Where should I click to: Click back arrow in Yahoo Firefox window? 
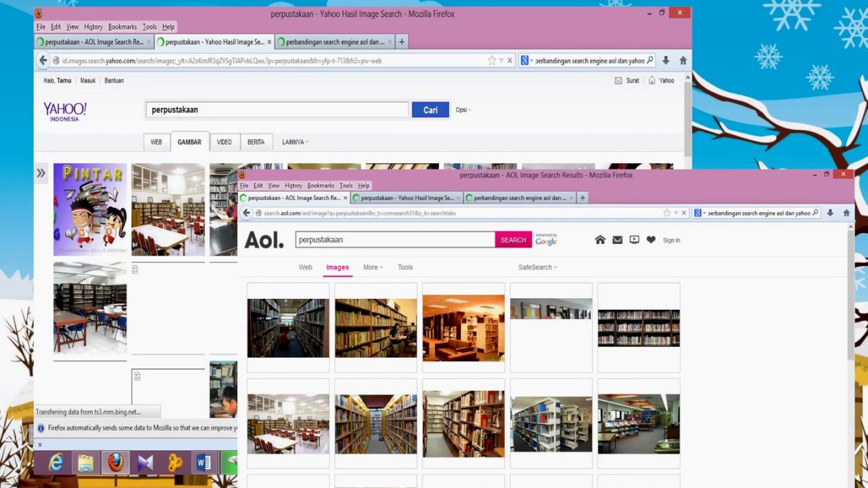tap(43, 60)
